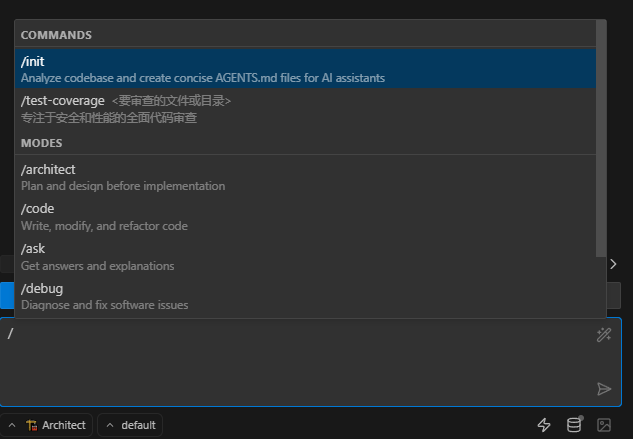Screen dimensions: 633x439
Task: Click the enhance prompt magic wand icon
Action: (x=604, y=335)
